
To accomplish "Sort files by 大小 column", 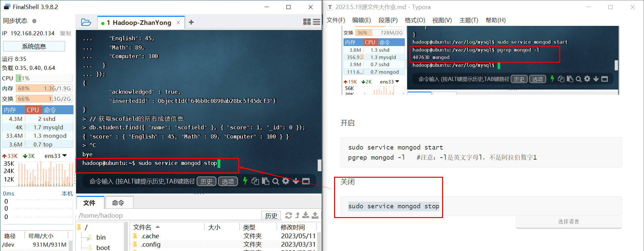I will tap(221, 227).
